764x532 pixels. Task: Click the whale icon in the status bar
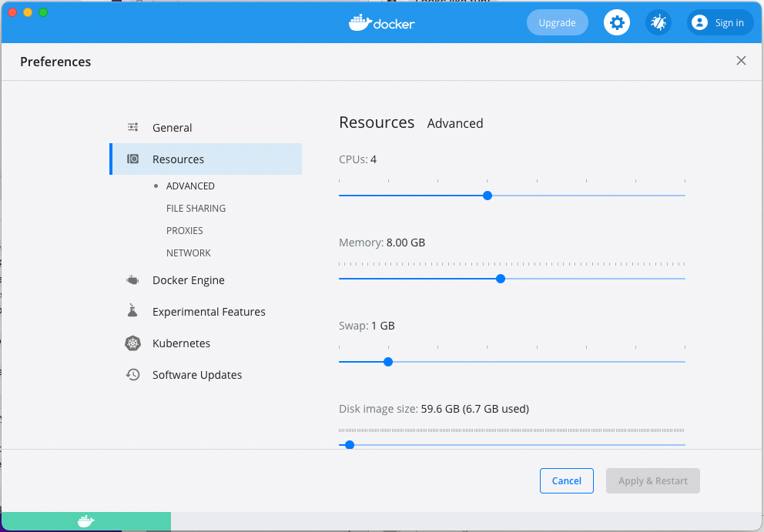(x=86, y=522)
